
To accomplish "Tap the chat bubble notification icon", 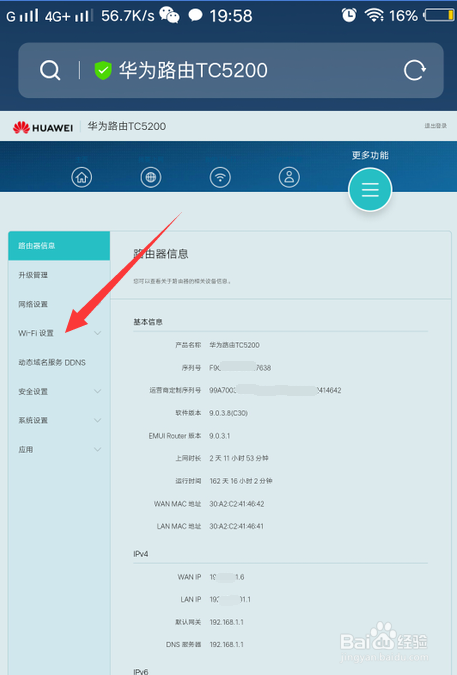I will [x=195, y=15].
